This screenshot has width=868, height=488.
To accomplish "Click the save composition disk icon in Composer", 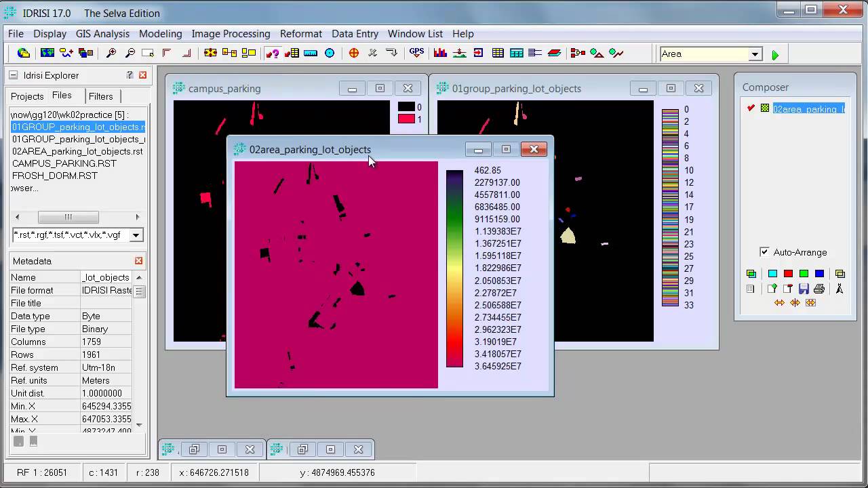I will 804,289.
